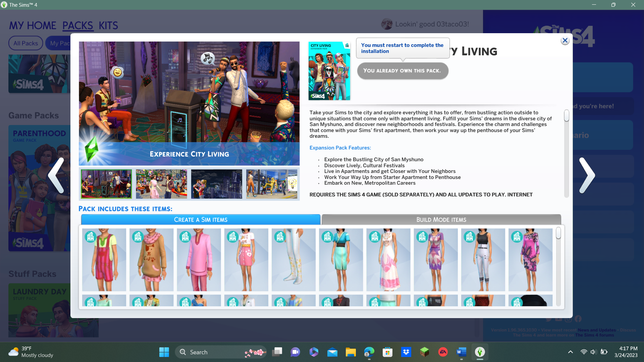Viewport: 644px width, 362px height.
Task: Open the MY HOME section
Action: [33, 25]
